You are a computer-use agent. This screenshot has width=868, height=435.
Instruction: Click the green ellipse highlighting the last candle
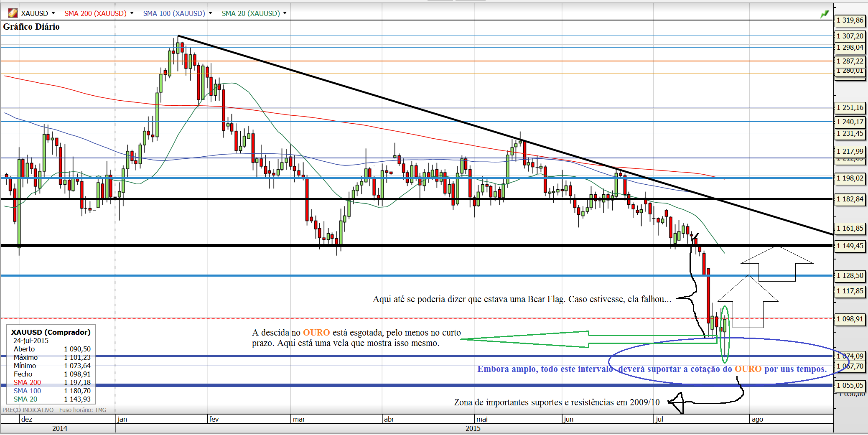[725, 334]
